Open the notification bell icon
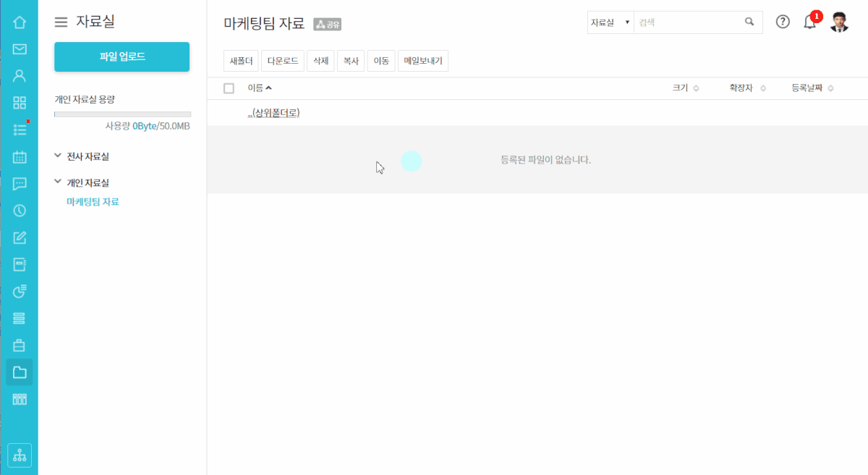This screenshot has width=868, height=475. click(809, 22)
